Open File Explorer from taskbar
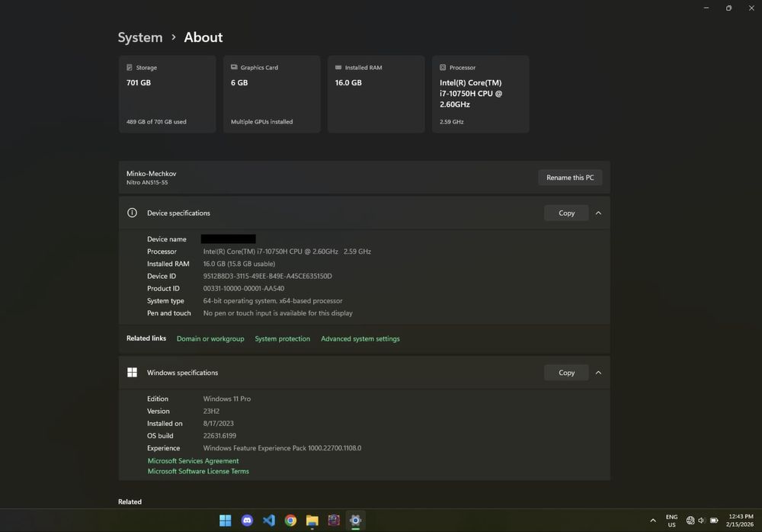 click(312, 521)
